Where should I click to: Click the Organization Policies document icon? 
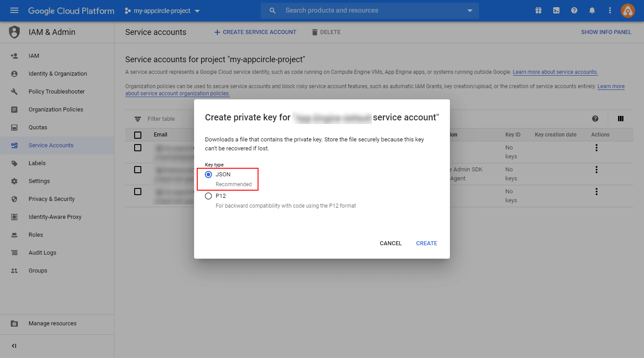[x=14, y=110]
